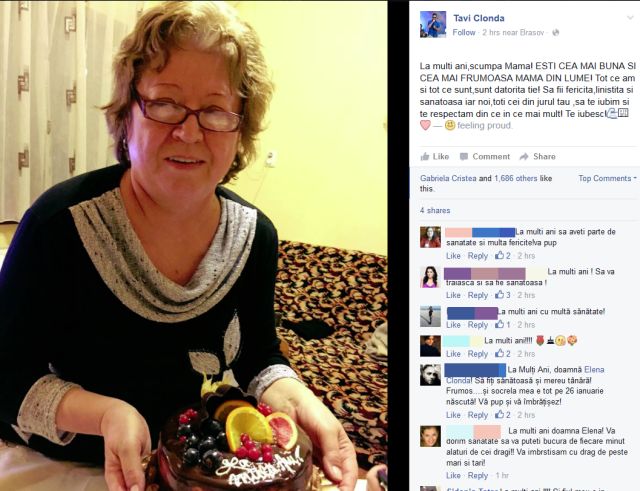The width and height of the screenshot is (640, 491).
Task: Open Gabriela Cristea's profile link
Action: click(448, 178)
